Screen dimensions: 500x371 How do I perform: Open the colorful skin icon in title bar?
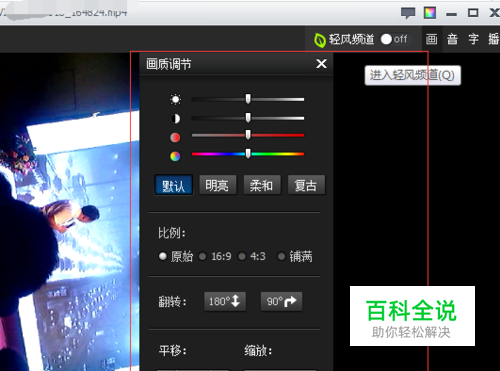click(x=430, y=13)
